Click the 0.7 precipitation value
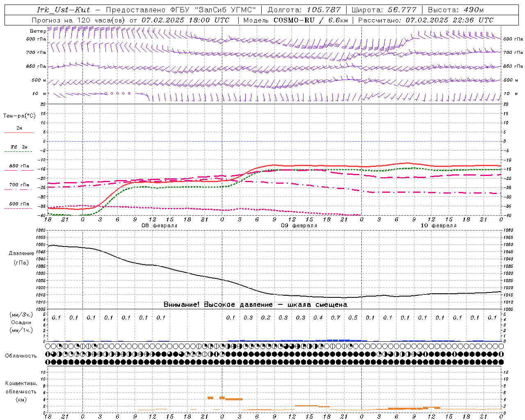This screenshot has height=420, width=525. tap(336, 318)
